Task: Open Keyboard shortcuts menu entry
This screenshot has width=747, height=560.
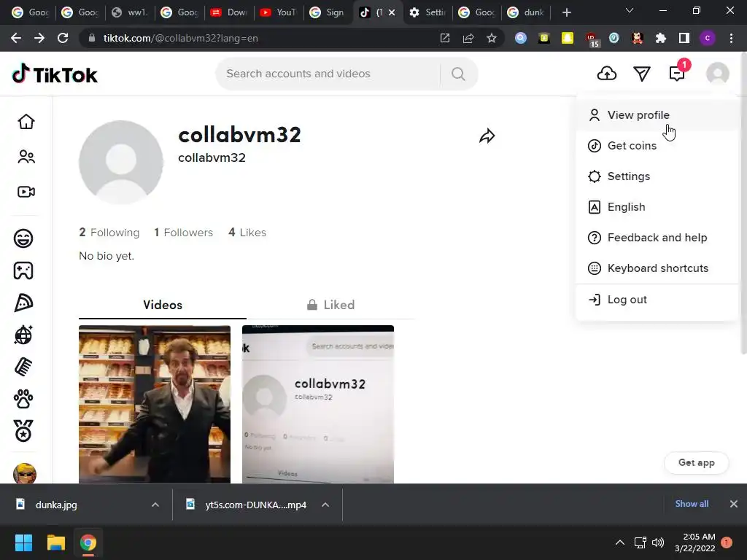Action: (657, 268)
